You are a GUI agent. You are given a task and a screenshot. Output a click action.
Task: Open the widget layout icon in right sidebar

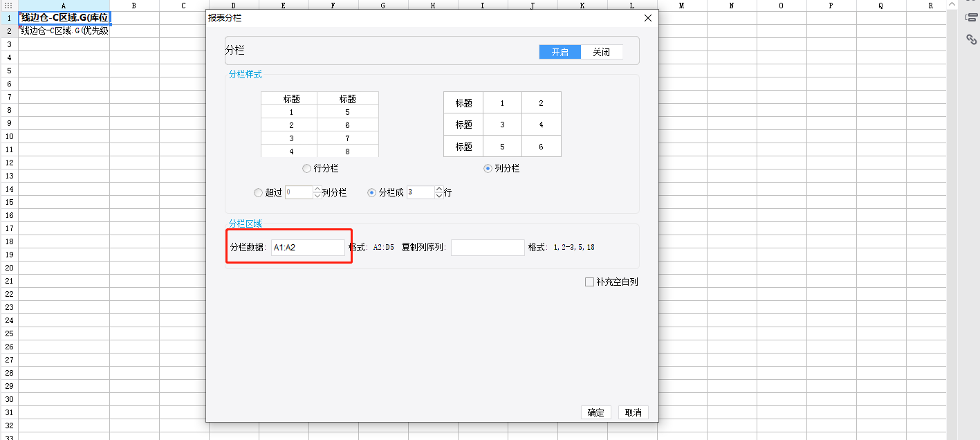[972, 17]
